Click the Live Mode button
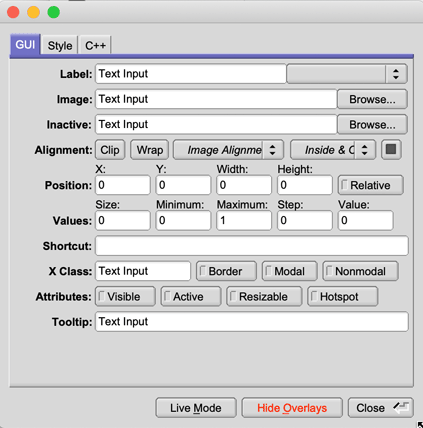Screen dimensions: 423x428 click(196, 408)
